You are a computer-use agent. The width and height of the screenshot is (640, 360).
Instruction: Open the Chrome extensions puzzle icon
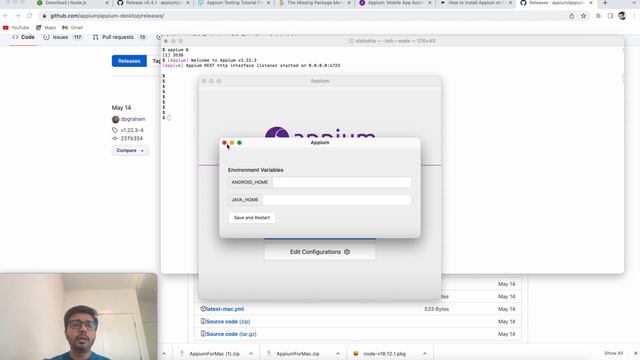coord(598,16)
